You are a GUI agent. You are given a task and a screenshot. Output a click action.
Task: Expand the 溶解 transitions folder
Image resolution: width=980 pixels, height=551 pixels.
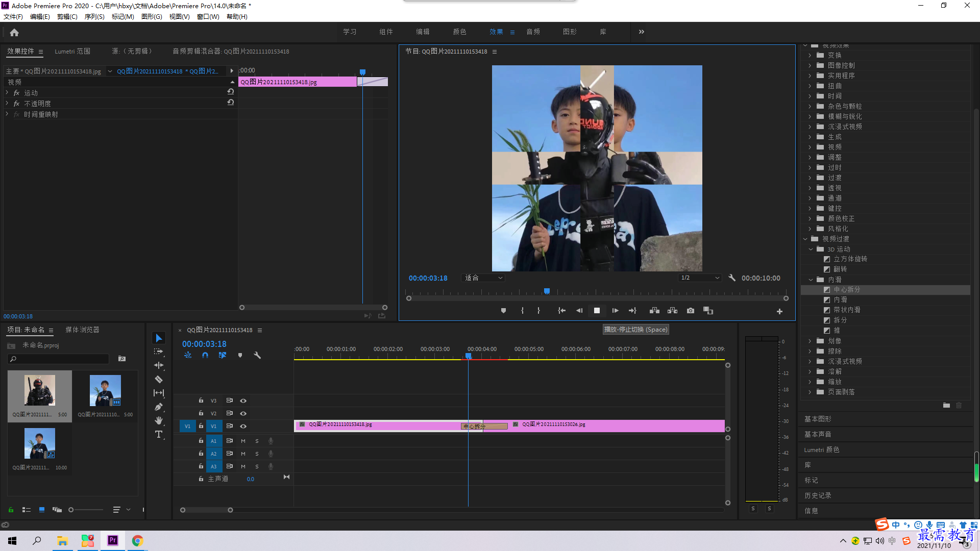[810, 371]
